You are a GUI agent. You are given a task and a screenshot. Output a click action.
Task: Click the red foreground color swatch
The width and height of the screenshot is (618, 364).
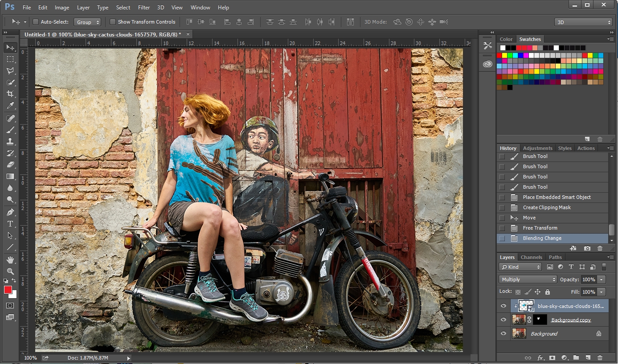(x=8, y=290)
